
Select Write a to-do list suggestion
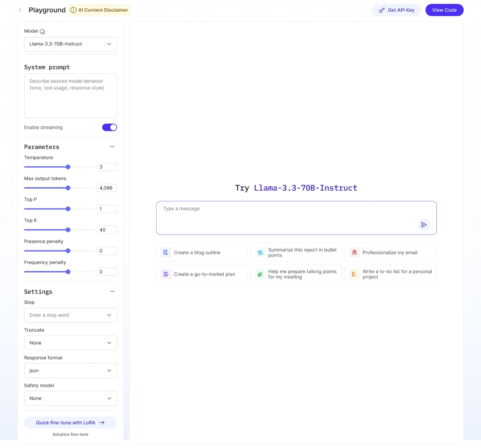[x=390, y=275]
